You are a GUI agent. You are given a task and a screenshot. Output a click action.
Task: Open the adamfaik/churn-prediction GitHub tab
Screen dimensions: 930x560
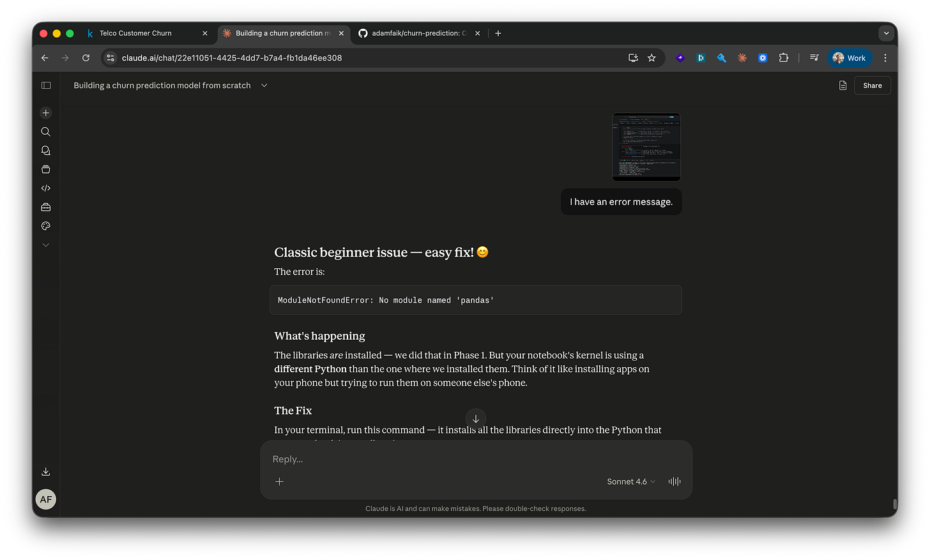[415, 33]
